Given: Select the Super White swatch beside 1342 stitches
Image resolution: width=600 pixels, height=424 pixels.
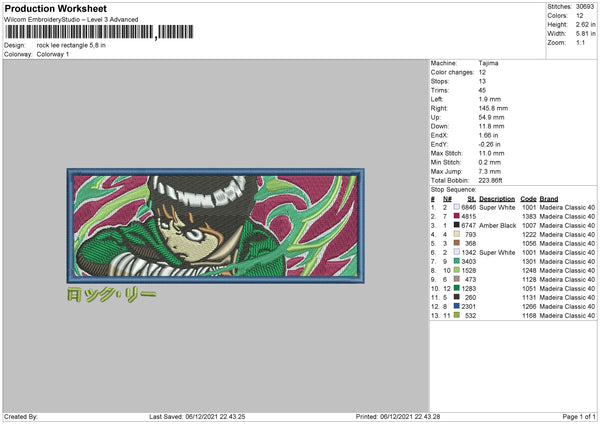Looking at the screenshot, I should point(457,252).
